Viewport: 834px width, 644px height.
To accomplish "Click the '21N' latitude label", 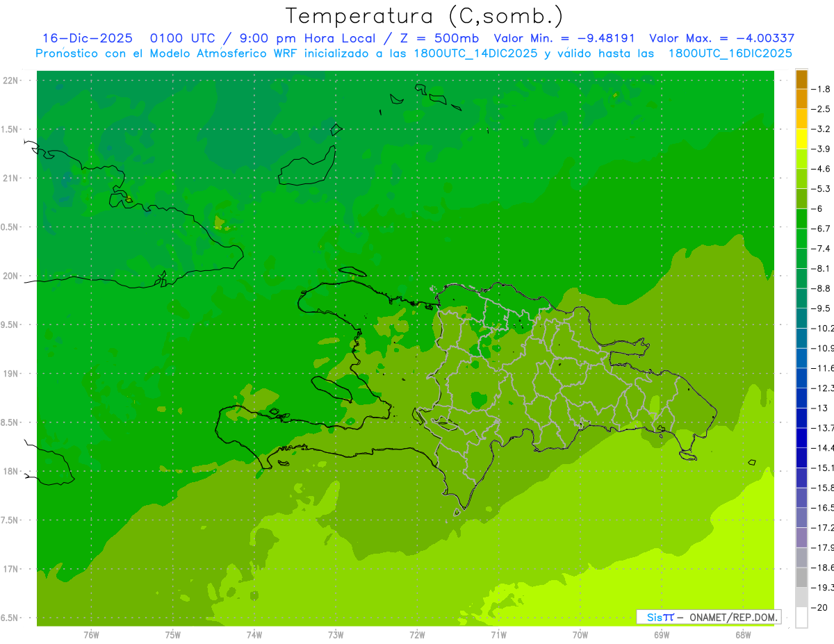I will 10,179.
